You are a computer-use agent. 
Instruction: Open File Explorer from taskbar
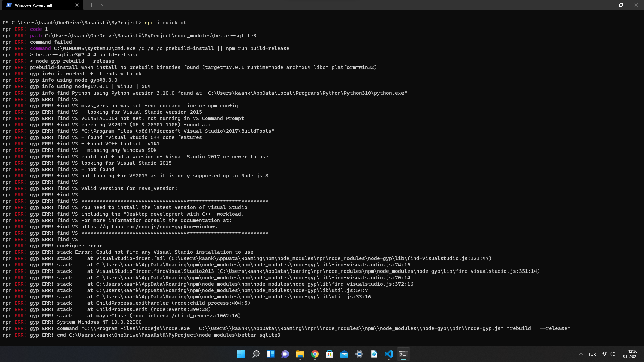(x=300, y=354)
